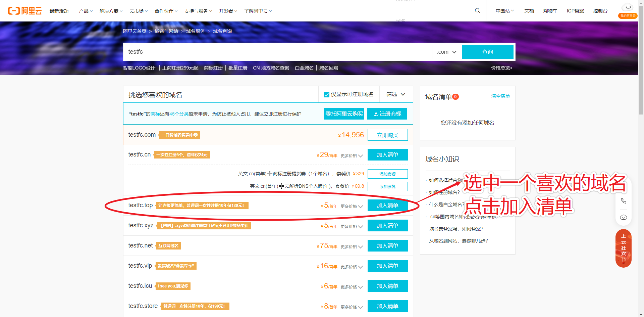Click the 域名清单 count badge
Screen dimensions: 644x317
[x=455, y=97]
